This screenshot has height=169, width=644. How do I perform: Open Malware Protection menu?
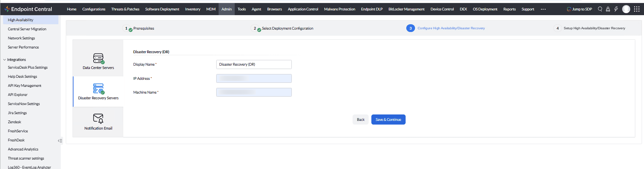[339, 9]
